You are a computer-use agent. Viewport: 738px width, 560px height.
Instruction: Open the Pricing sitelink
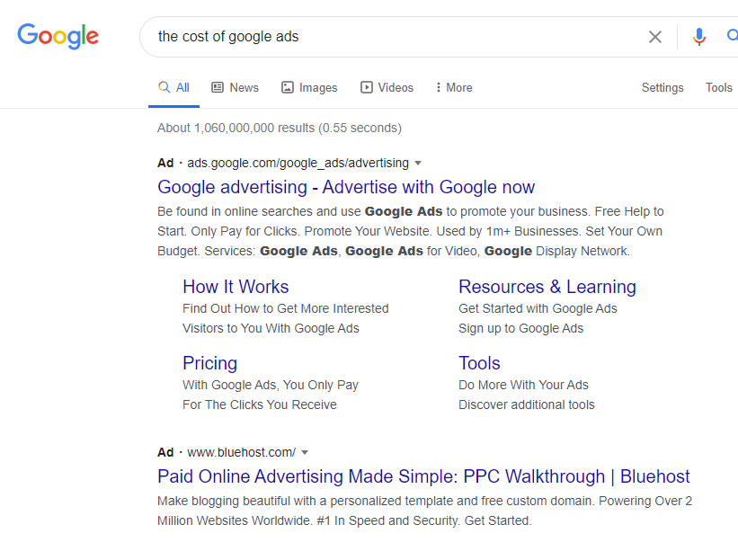(210, 363)
